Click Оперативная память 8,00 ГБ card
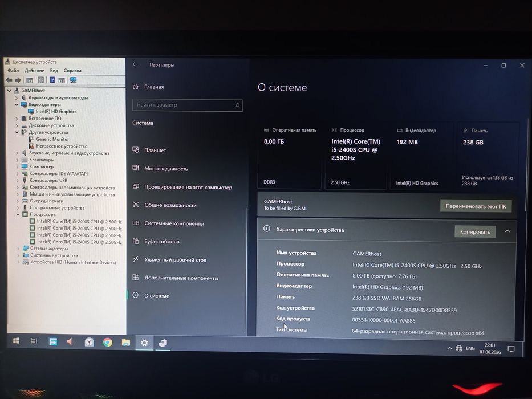The image size is (532, 399). coord(290,156)
